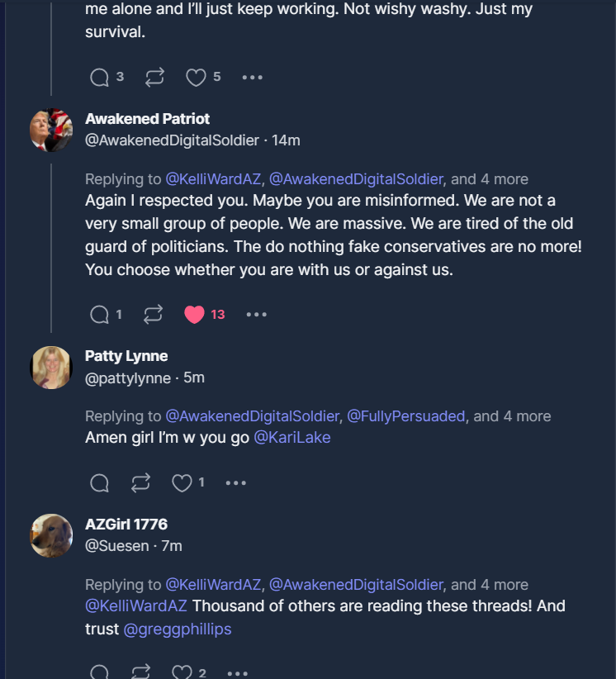Open the @greggphillips mention link

177,629
